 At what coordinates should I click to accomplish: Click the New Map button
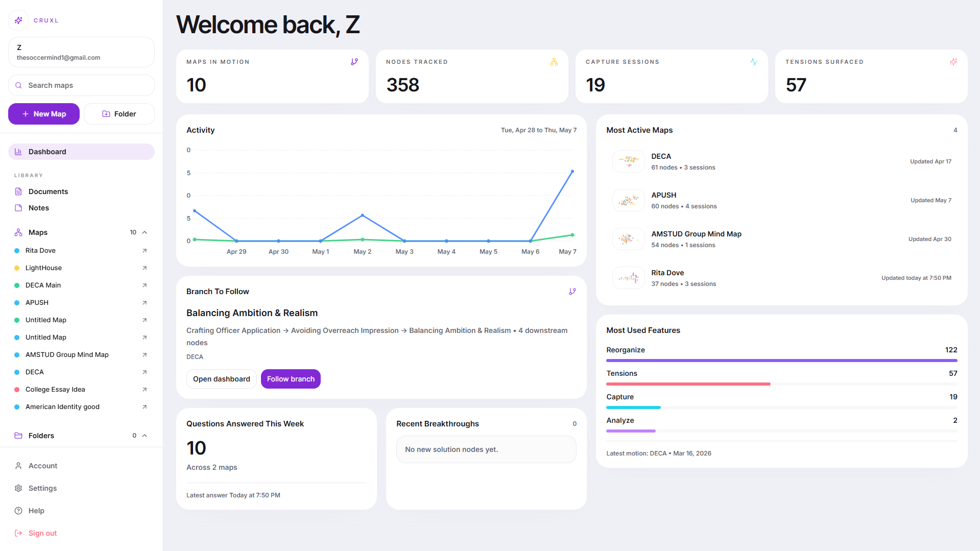[44, 114]
